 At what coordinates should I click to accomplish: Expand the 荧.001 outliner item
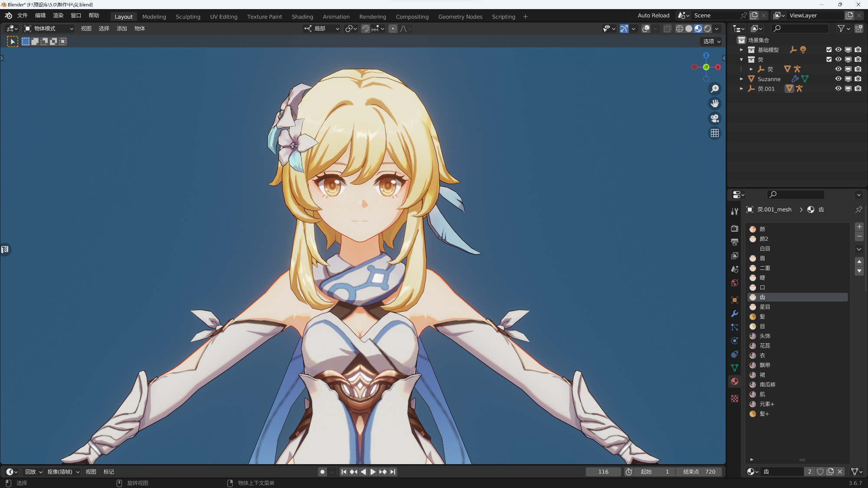741,88
